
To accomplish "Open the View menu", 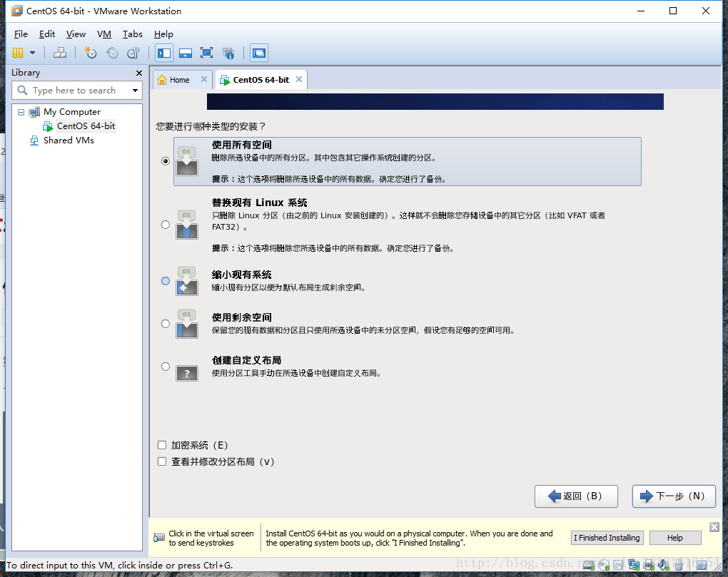I will (76, 34).
